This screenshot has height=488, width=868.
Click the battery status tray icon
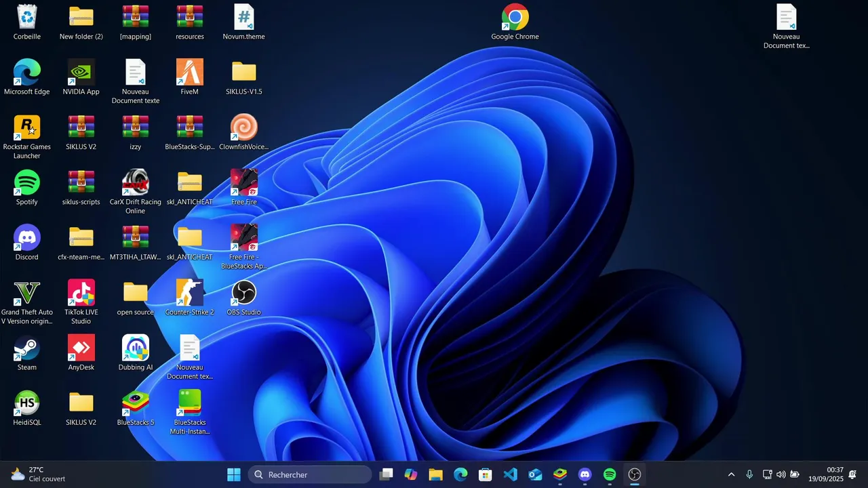click(795, 474)
